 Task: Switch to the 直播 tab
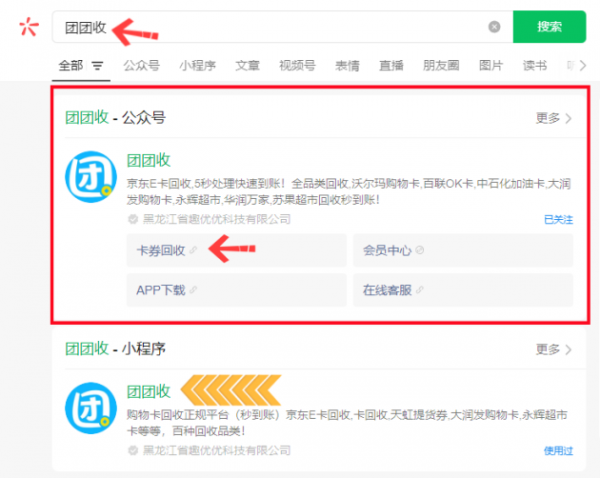click(391, 65)
